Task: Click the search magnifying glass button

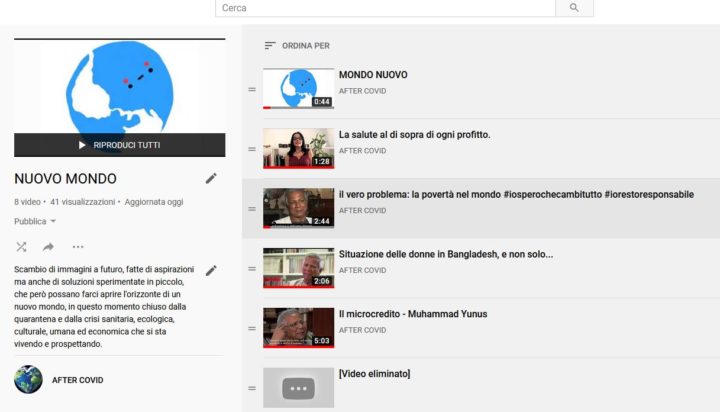Action: click(x=574, y=8)
